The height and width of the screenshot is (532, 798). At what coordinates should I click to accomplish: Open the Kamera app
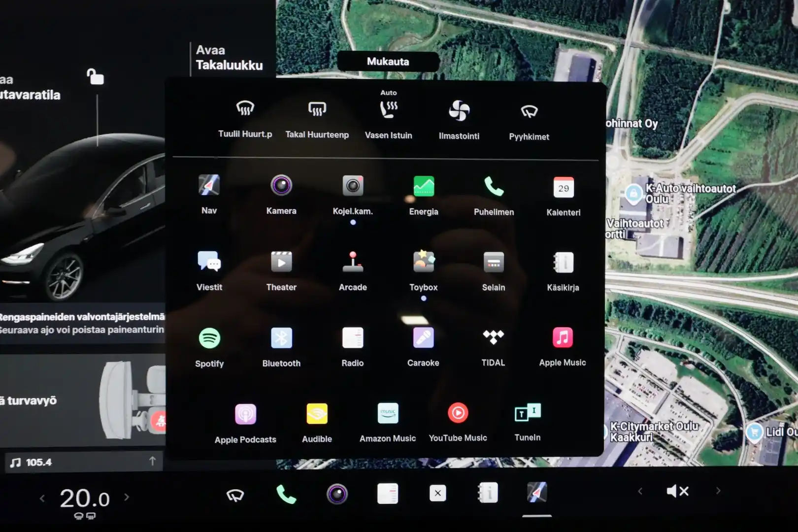[281, 186]
